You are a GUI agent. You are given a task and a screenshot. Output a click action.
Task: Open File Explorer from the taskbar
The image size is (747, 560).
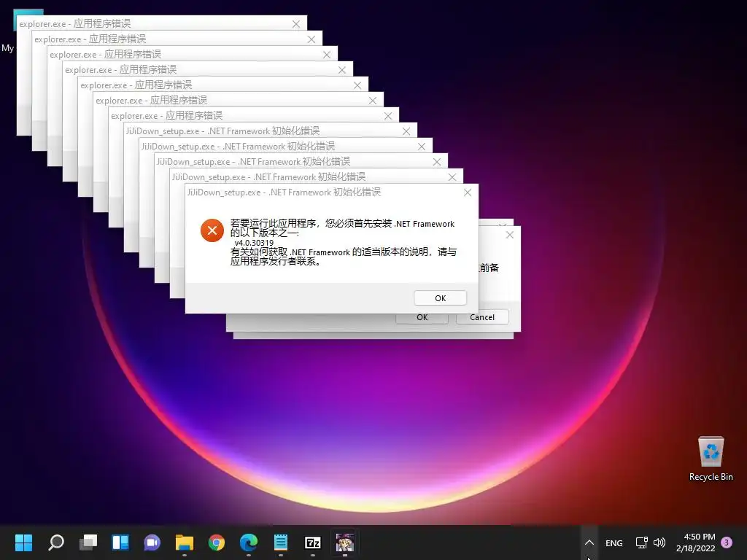tap(185, 542)
